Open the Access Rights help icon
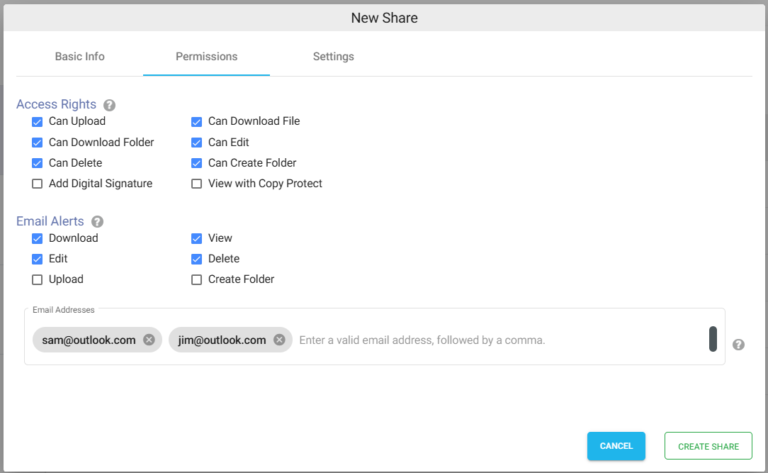Image resolution: width=768 pixels, height=473 pixels. coord(109,105)
